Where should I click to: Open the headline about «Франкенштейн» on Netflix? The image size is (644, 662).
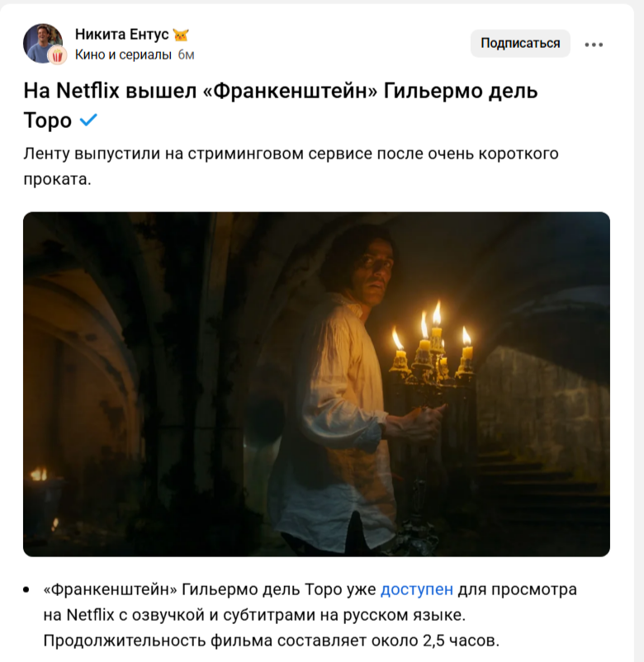[281, 106]
